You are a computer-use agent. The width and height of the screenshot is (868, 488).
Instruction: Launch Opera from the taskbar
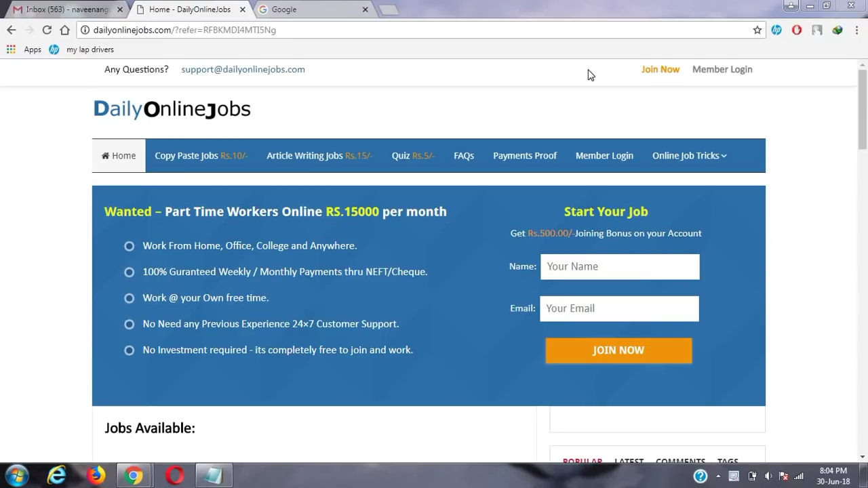click(174, 476)
